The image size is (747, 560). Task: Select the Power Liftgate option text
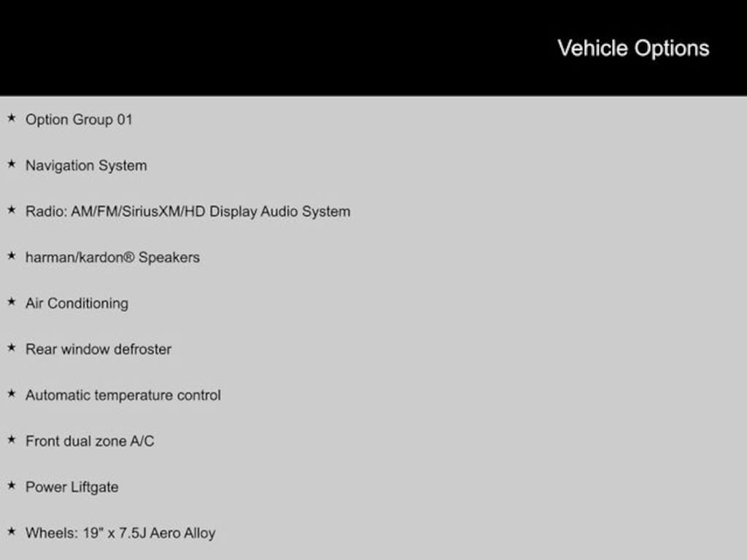coord(71,487)
